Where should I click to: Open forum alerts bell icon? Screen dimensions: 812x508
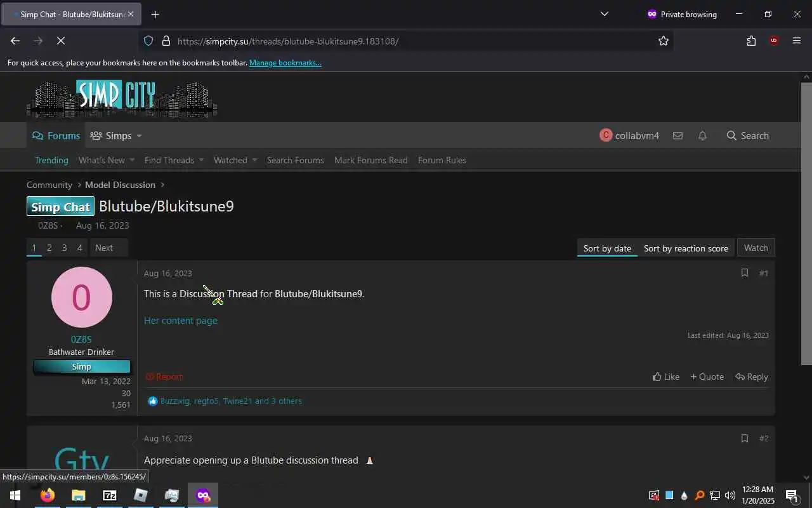702,135
